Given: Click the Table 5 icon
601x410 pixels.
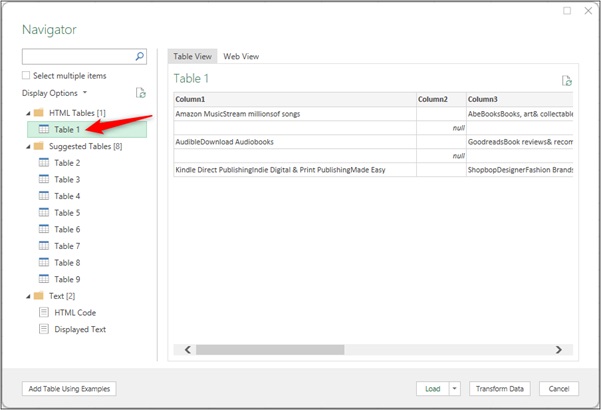Looking at the screenshot, I should 44,213.
